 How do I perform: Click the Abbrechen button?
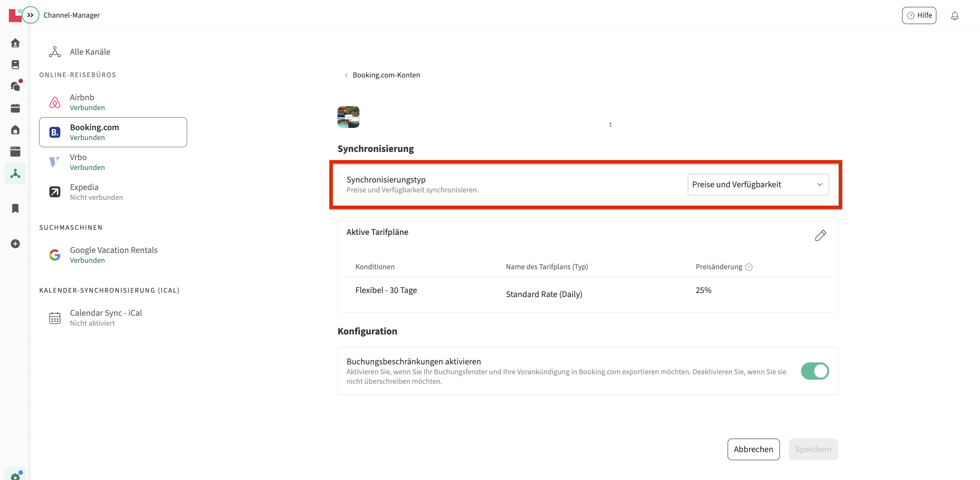pos(753,449)
